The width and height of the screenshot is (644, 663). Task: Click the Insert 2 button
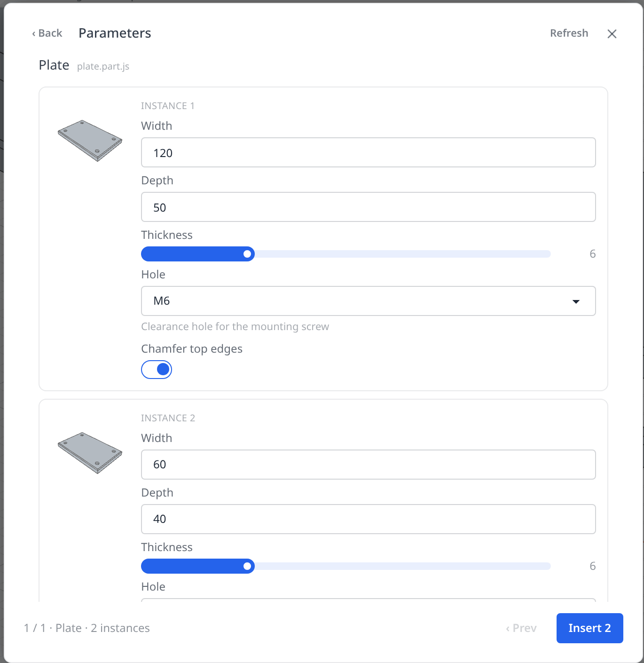[589, 628]
